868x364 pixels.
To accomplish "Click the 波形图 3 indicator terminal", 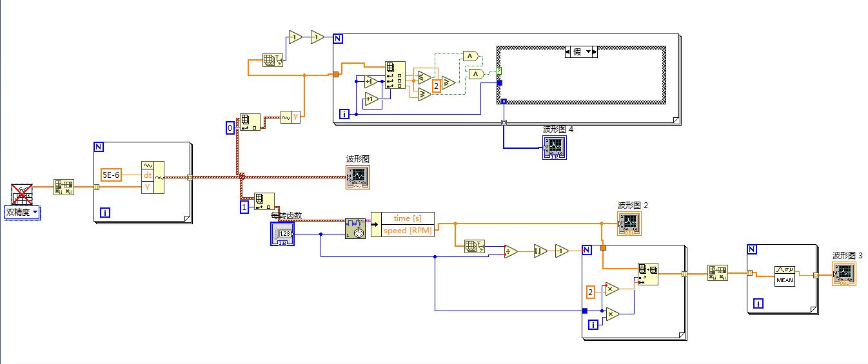I will click(844, 273).
